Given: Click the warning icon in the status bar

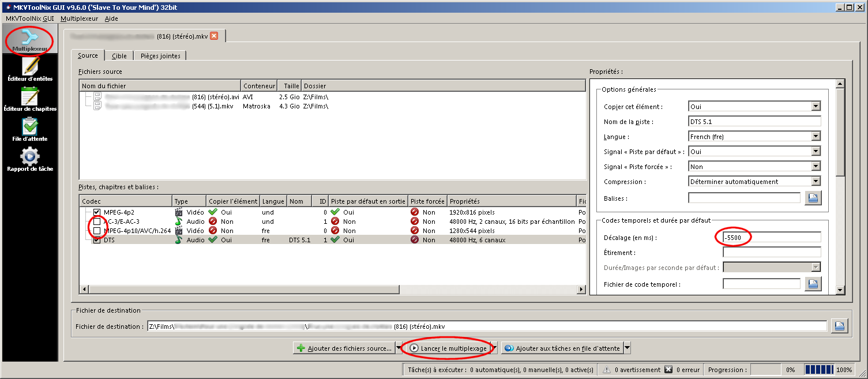Looking at the screenshot, I should pyautogui.click(x=607, y=370).
